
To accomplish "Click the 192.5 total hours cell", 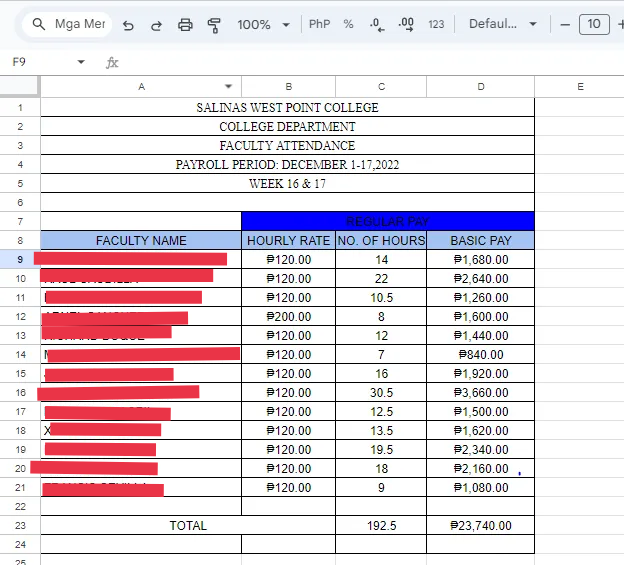I will pos(381,525).
